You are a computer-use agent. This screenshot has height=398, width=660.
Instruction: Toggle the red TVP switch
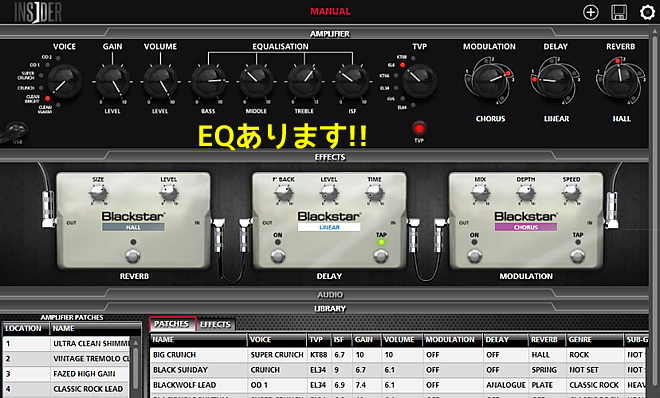pos(419,128)
